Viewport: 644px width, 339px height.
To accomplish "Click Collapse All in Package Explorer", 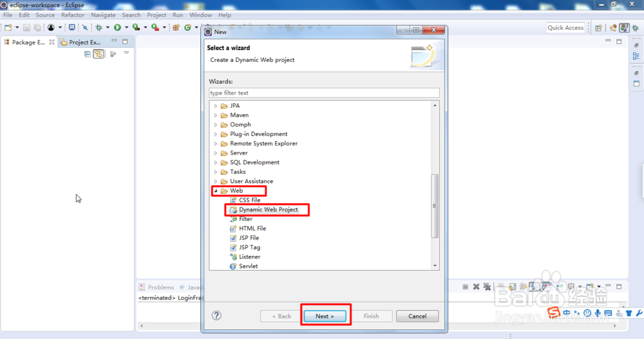I will pos(88,54).
